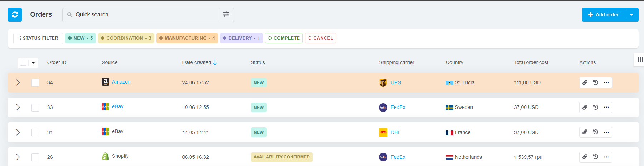
Task: Click the history icon for order 26
Action: pyautogui.click(x=596, y=157)
